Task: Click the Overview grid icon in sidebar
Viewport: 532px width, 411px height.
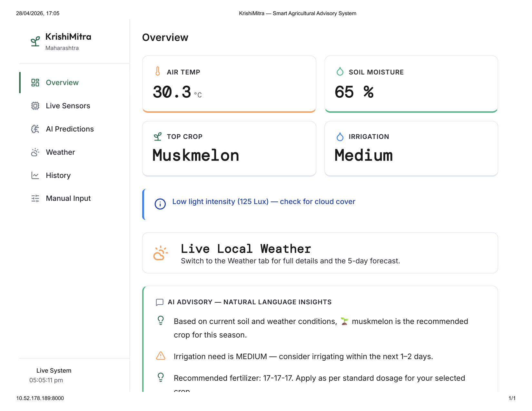Action: tap(35, 83)
